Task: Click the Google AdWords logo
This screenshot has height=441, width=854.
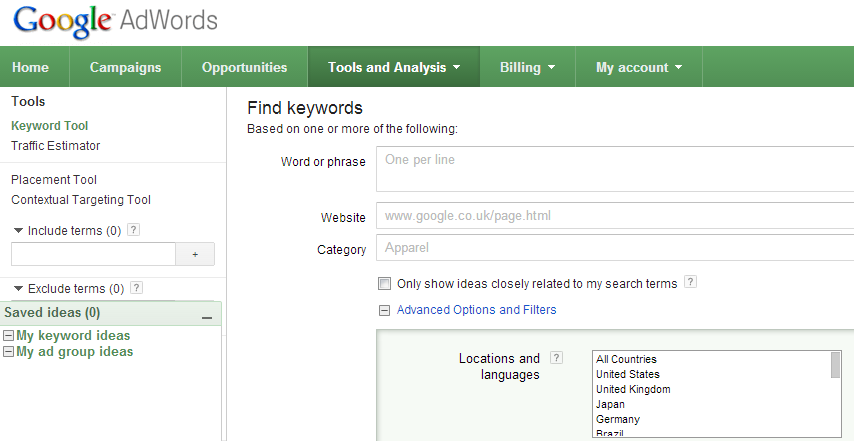Action: coord(115,22)
